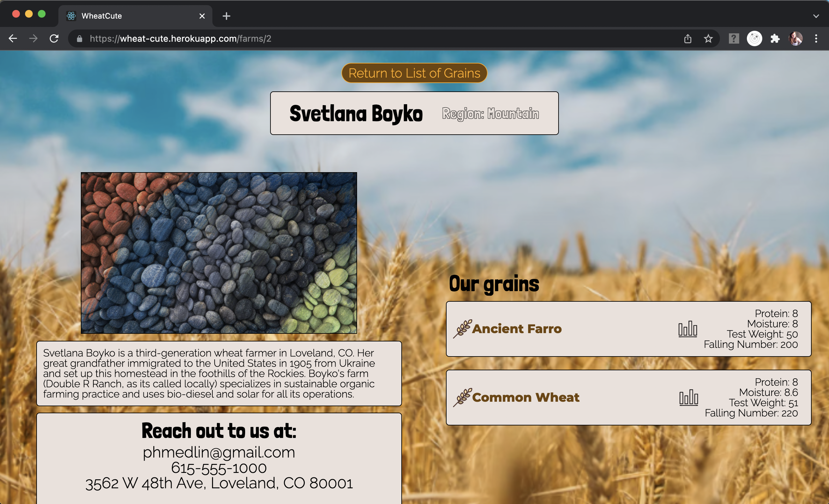
Task: Open Ancient Farro bar chart icon
Action: point(688,329)
